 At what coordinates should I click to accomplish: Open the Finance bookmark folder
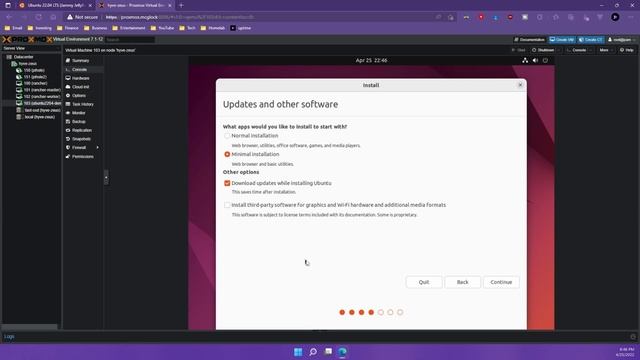[68, 28]
